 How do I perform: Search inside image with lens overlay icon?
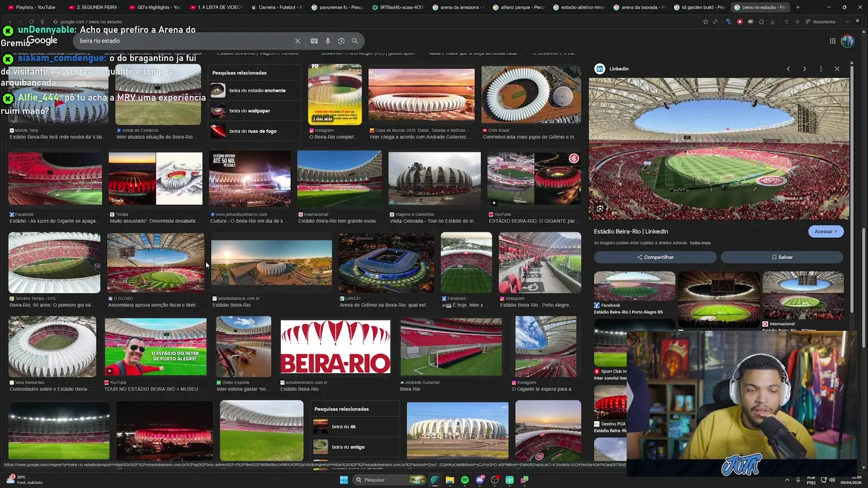pos(600,209)
